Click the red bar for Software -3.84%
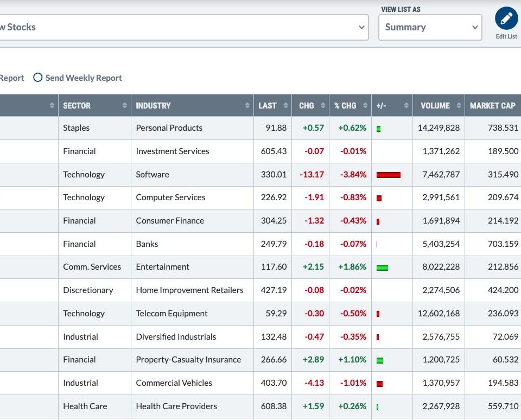Image resolution: width=521 pixels, height=420 pixels. coord(388,175)
